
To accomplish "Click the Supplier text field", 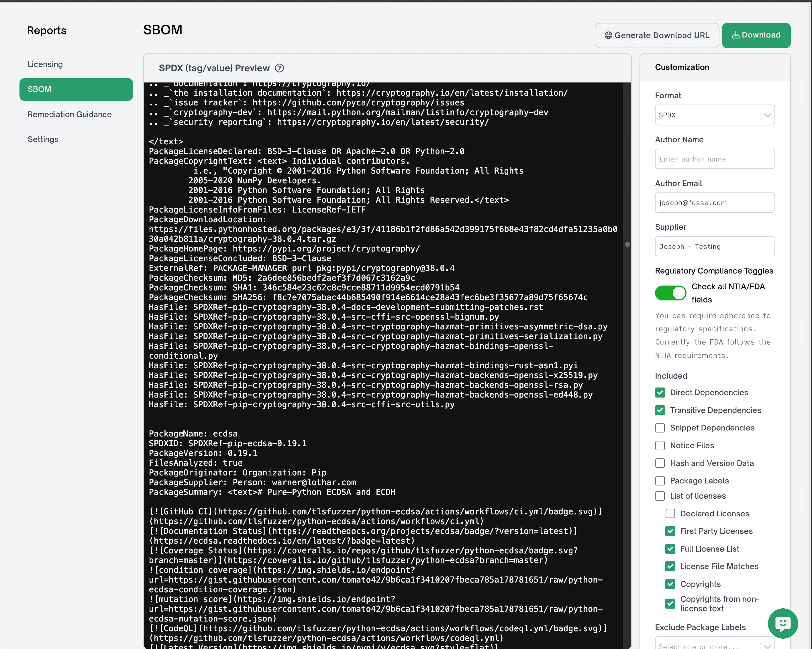I will click(x=714, y=246).
